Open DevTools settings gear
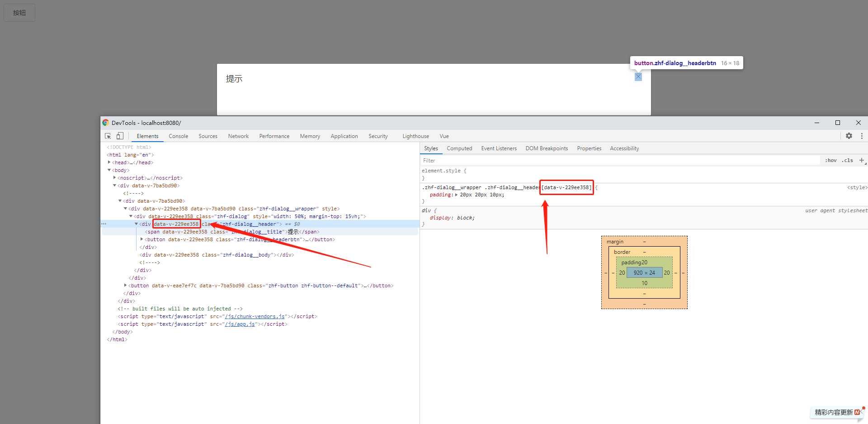This screenshot has width=868, height=424. tap(849, 136)
